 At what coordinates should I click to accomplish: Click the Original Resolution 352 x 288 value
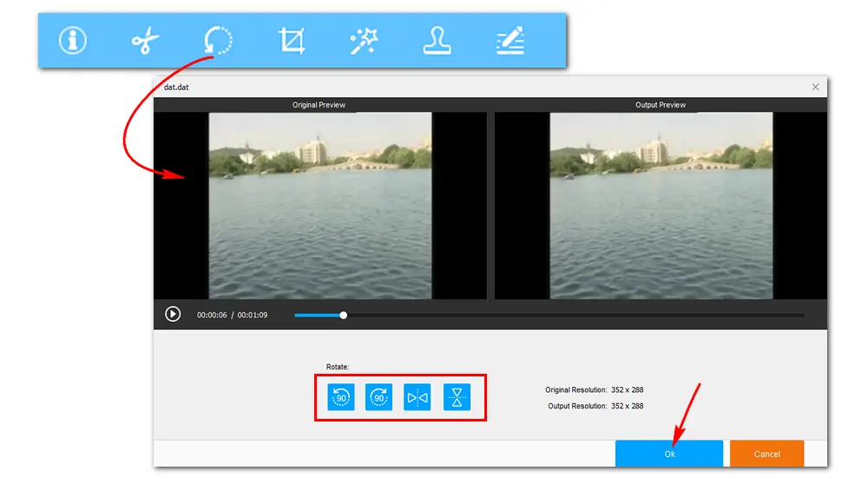(628, 389)
